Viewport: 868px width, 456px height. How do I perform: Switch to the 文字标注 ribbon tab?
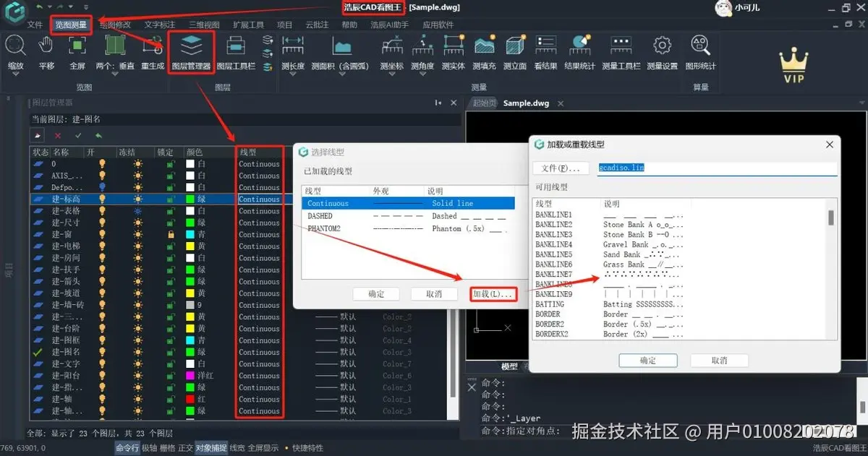point(160,25)
